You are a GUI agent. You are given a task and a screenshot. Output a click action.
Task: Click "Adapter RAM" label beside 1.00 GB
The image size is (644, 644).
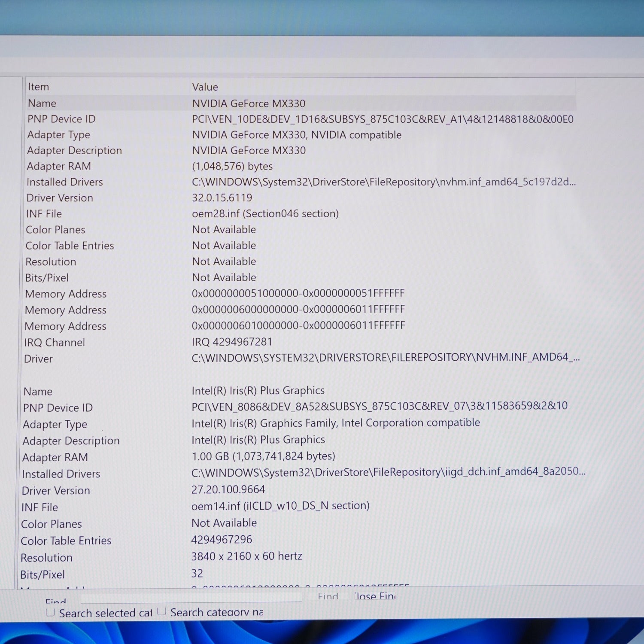[55, 458]
